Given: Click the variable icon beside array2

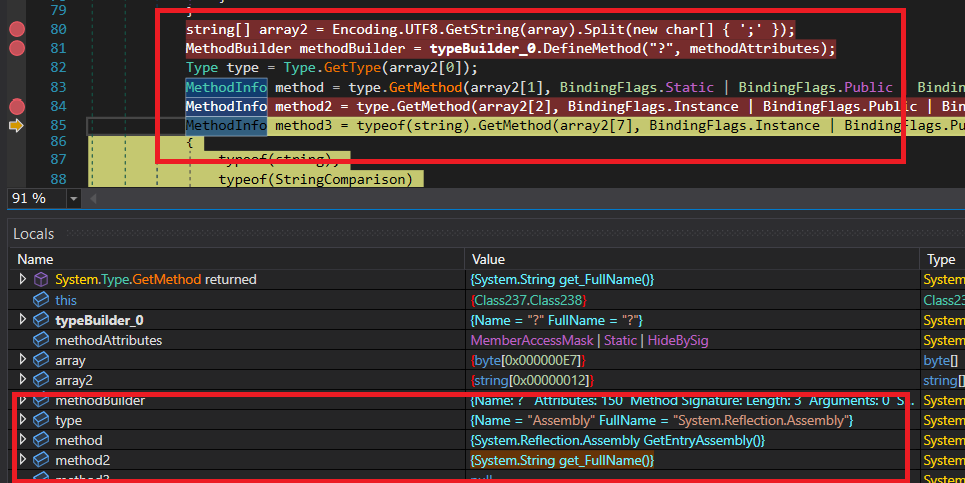Looking at the screenshot, I should [41, 380].
